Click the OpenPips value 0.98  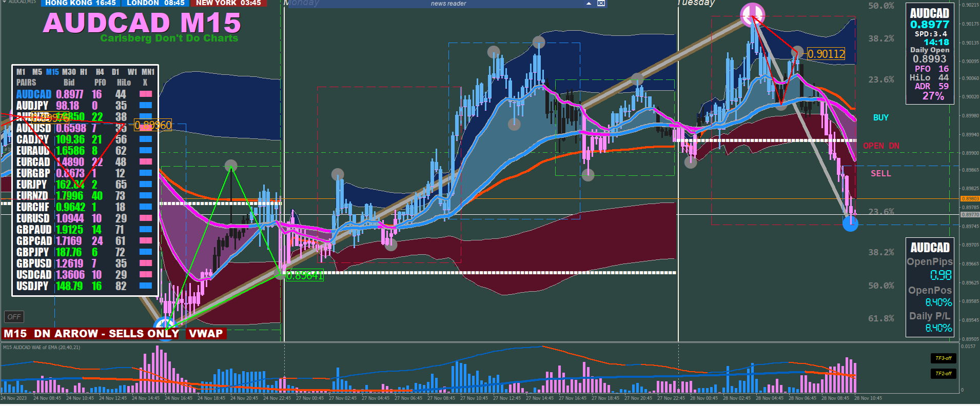(940, 275)
